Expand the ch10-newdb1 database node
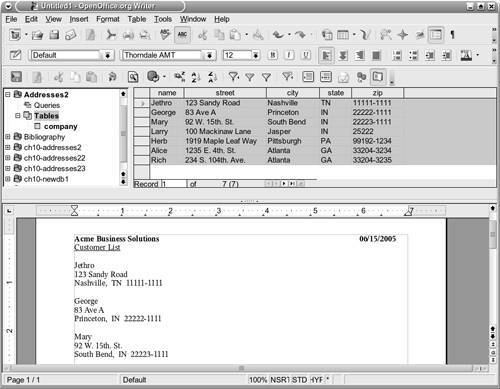This screenshot has width=500, height=389. (8, 179)
